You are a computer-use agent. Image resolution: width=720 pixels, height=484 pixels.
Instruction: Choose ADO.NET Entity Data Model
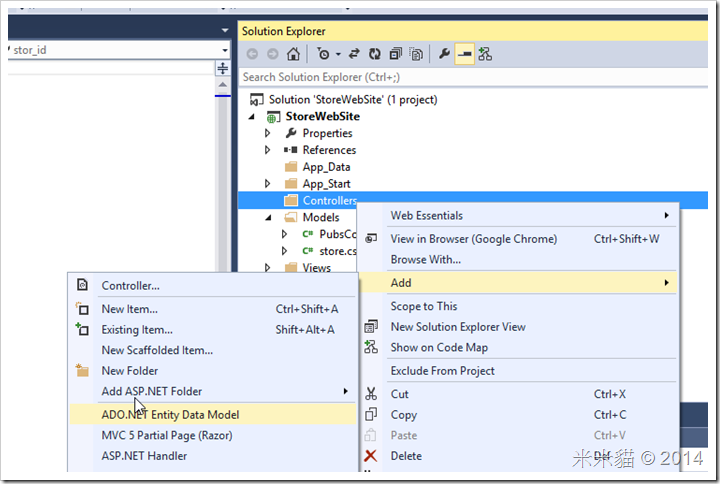pyautogui.click(x=213, y=415)
